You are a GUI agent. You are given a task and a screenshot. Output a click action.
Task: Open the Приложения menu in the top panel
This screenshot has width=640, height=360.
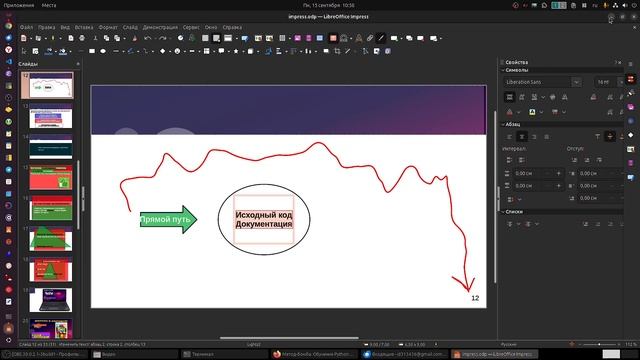click(19, 5)
